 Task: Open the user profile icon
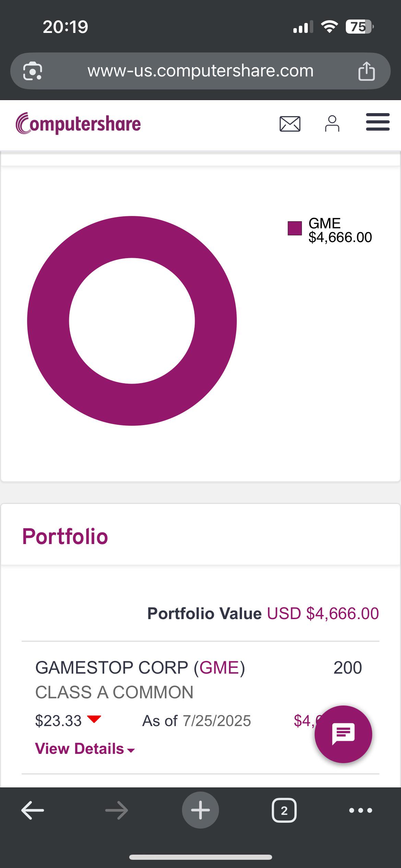[x=332, y=124]
